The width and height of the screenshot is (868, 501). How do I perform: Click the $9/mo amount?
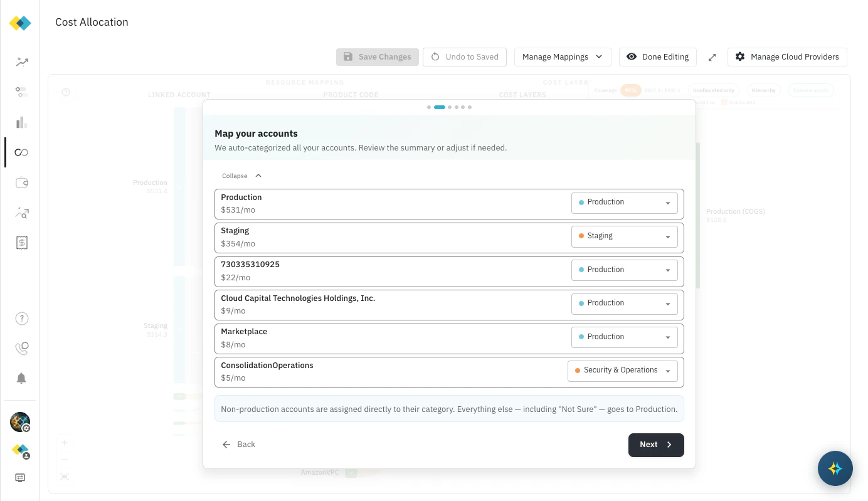point(233,311)
